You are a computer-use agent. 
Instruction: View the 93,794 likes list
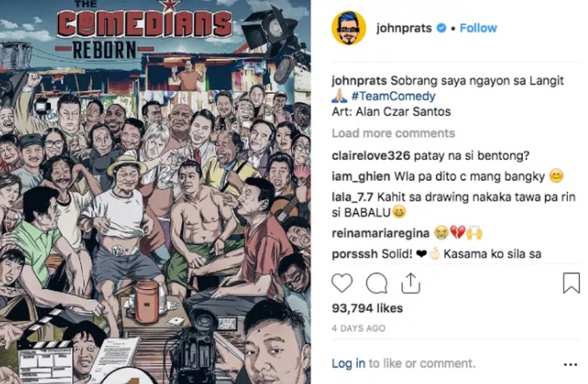point(367,308)
